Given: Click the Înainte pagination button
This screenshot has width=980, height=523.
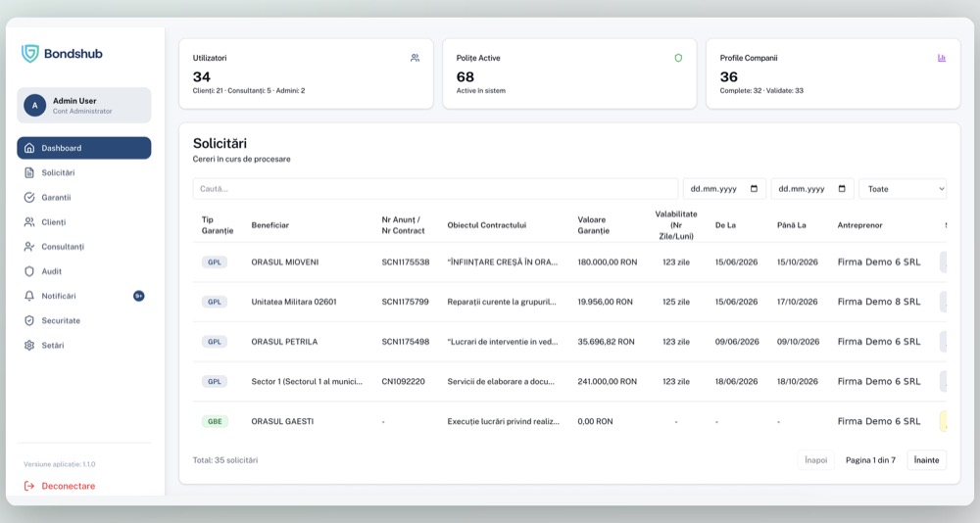Looking at the screenshot, I should [926, 460].
